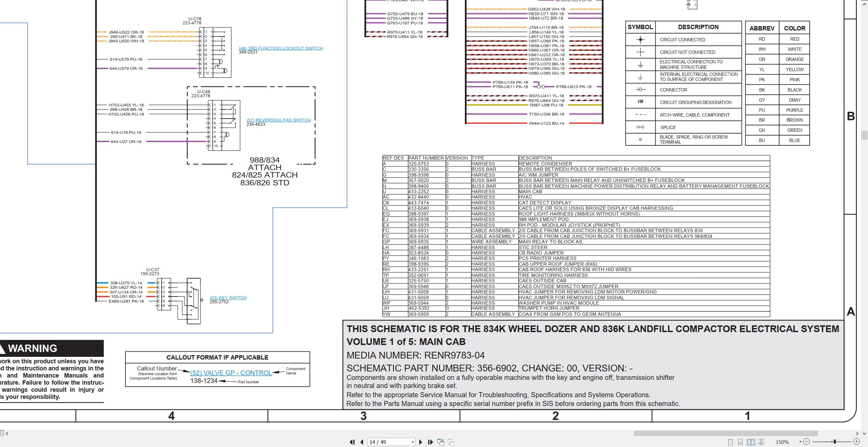Go to the first page

click(352, 442)
